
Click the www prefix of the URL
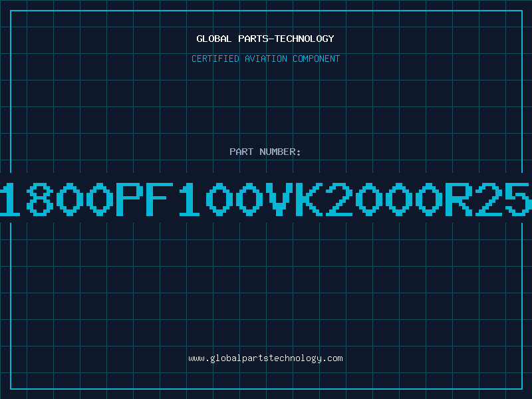pos(196,358)
